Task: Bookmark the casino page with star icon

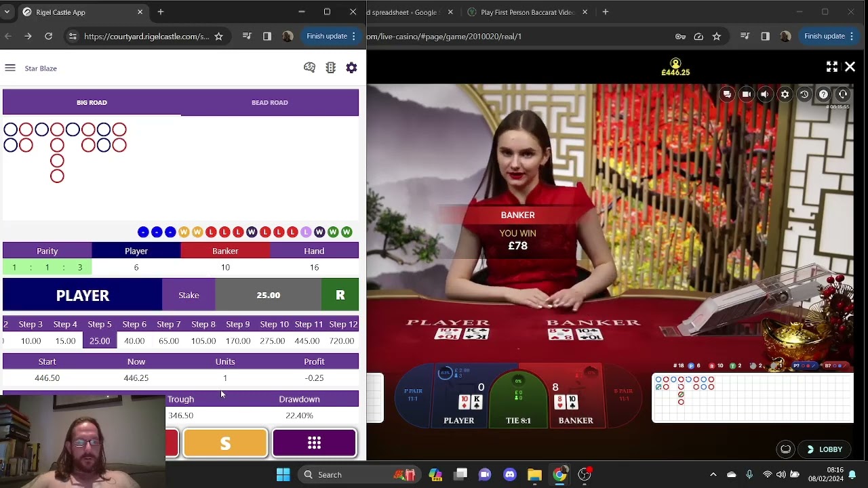Action: pos(716,37)
